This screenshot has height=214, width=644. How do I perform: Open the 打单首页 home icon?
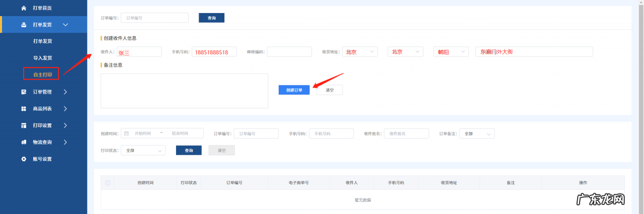pos(24,8)
